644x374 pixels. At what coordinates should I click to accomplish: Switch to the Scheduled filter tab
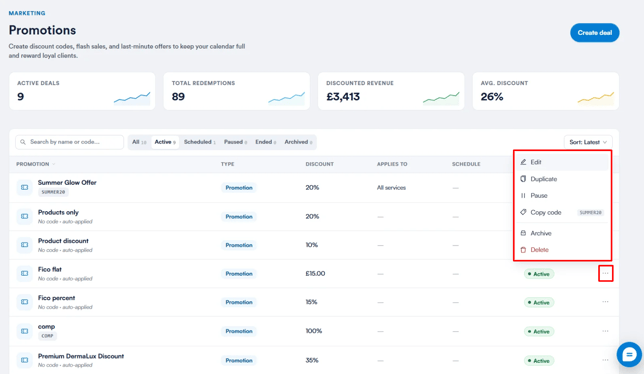pos(200,142)
